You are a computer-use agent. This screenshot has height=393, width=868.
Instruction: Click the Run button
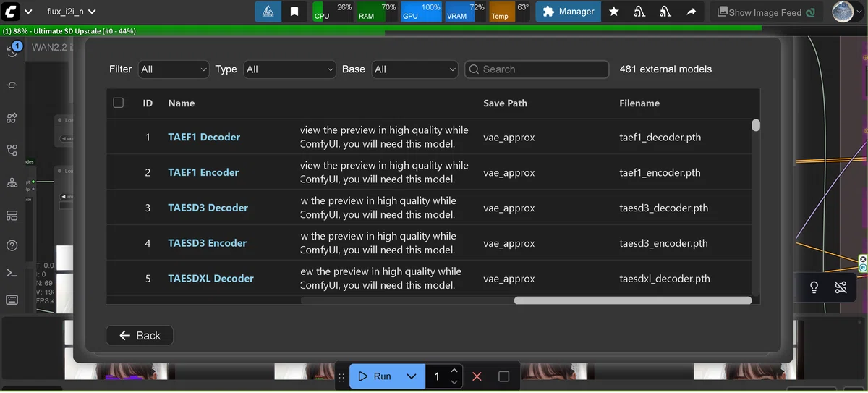pyautogui.click(x=375, y=376)
